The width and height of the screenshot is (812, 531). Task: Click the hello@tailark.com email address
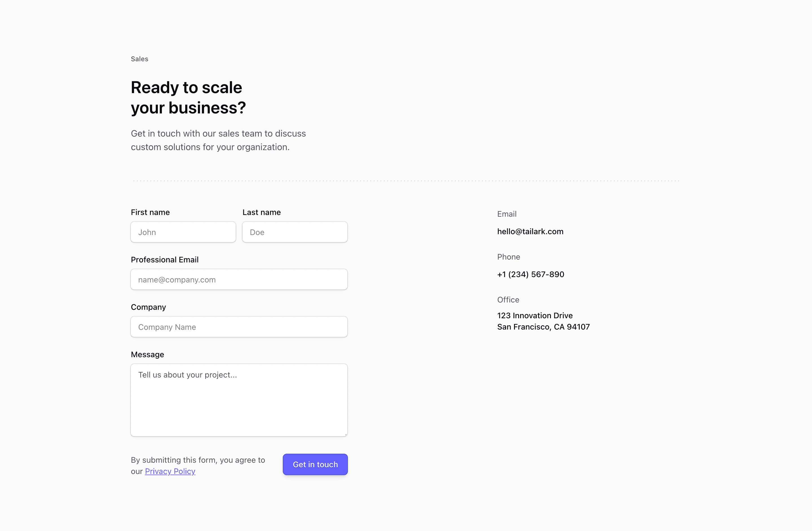tap(530, 232)
